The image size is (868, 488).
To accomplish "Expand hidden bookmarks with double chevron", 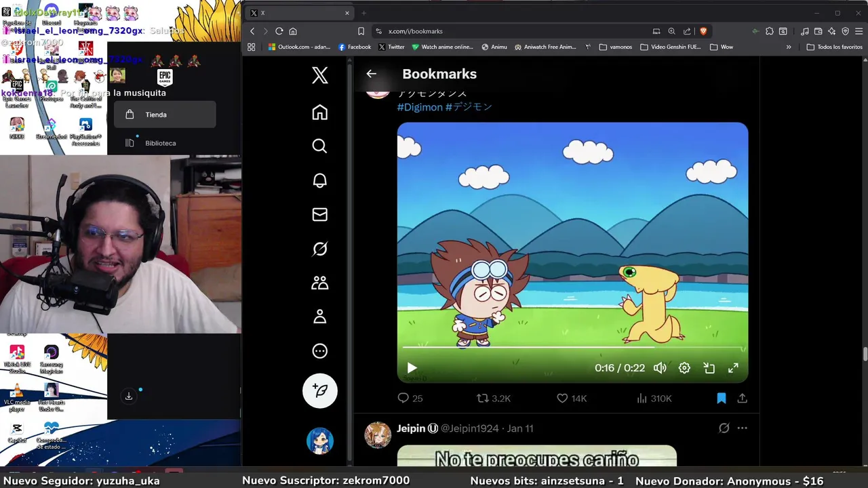I will 789,47.
